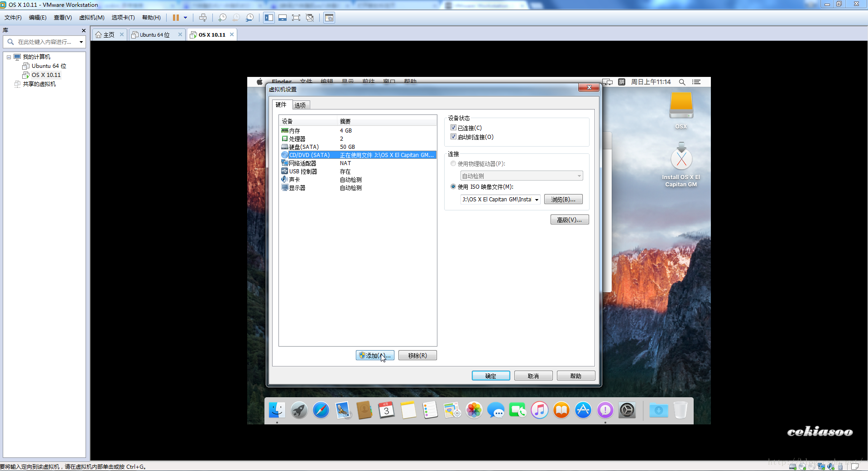
Task: Open App Store from the macOS dock
Action: pos(583,410)
